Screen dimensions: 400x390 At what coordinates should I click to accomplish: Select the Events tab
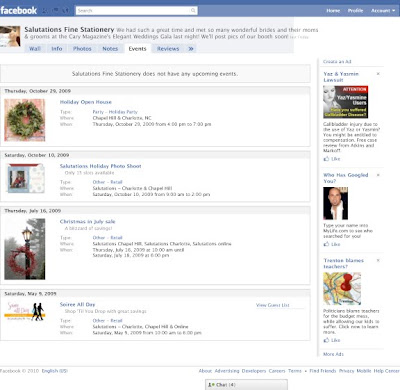click(137, 49)
